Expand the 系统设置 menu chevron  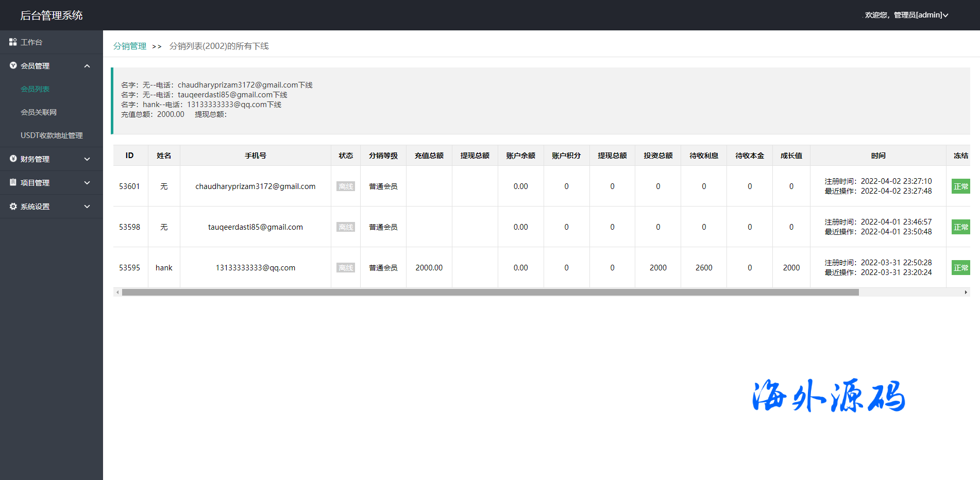pos(87,207)
